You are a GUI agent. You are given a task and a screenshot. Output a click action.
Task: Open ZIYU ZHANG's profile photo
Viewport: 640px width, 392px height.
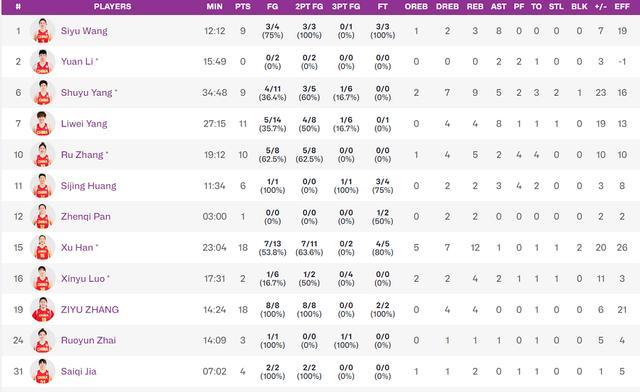[x=43, y=310]
